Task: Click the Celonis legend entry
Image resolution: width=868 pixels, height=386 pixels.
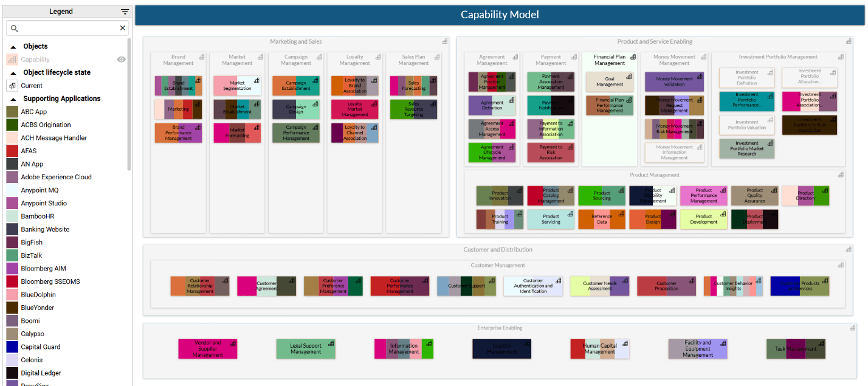Action: coord(32,360)
